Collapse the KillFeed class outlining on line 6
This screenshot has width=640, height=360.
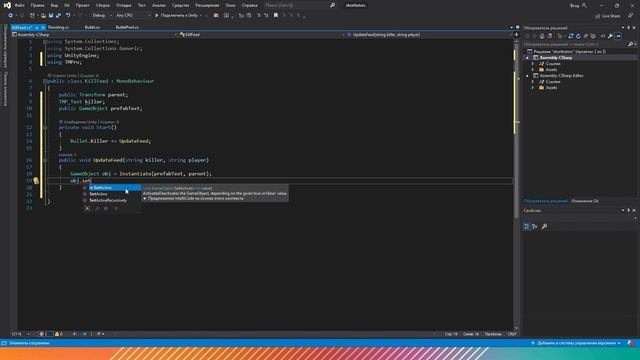click(x=45, y=81)
